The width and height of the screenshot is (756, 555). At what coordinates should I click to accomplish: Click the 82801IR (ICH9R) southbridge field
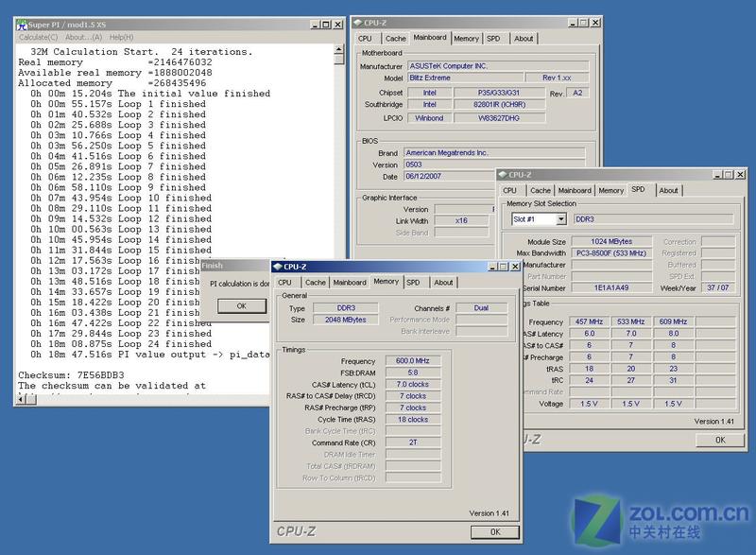(x=499, y=105)
